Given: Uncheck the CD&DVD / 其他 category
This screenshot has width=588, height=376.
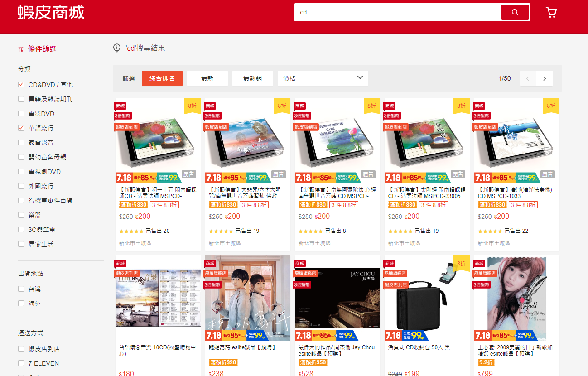Looking at the screenshot, I should pos(21,85).
